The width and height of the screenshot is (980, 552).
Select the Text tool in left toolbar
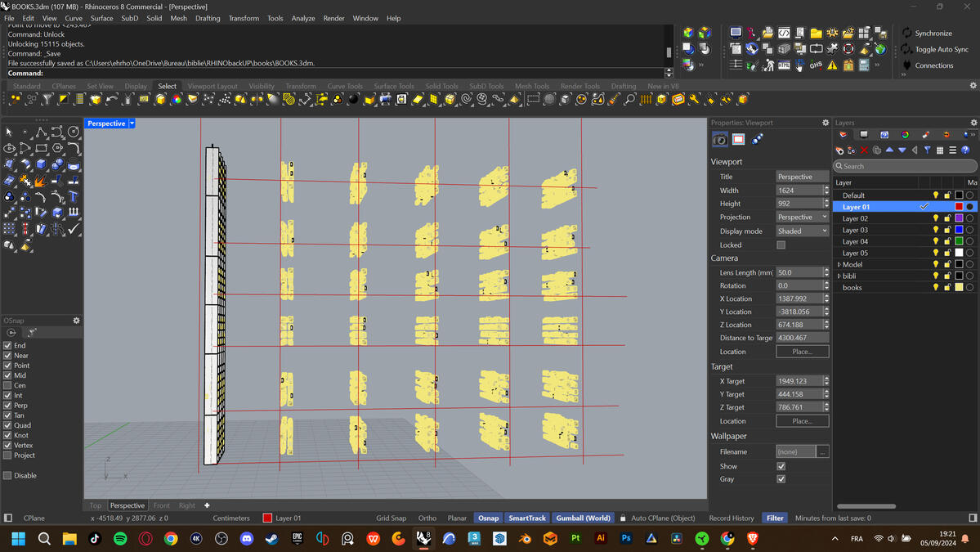pyautogui.click(x=74, y=195)
